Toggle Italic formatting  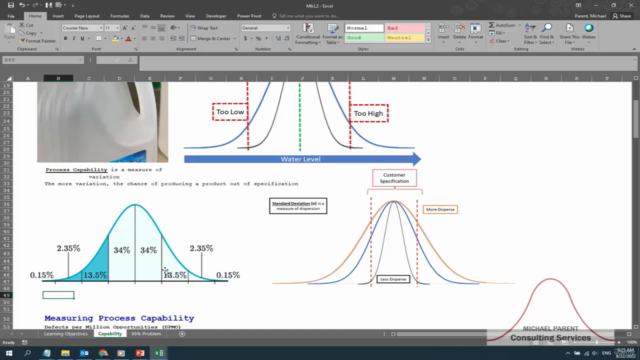coord(74,38)
